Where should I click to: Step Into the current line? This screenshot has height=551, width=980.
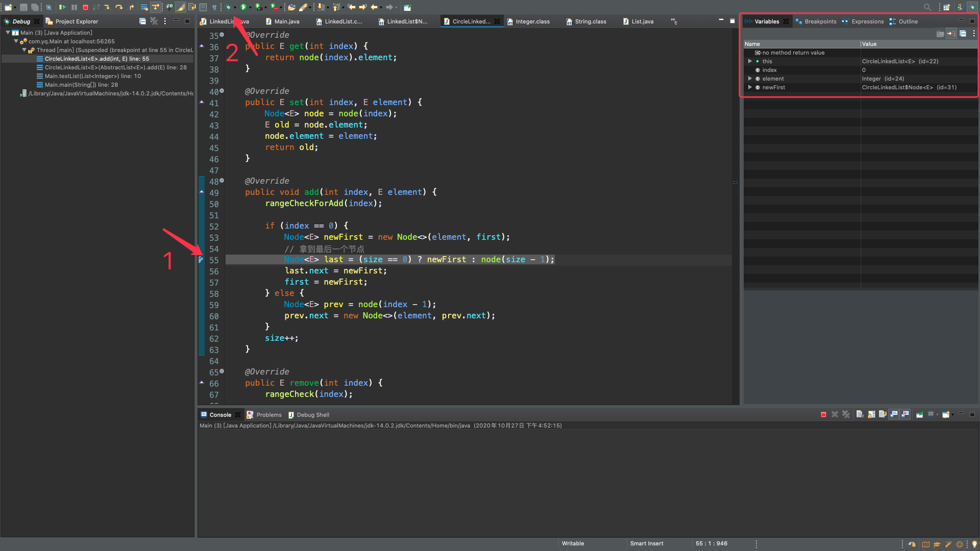[x=107, y=7]
